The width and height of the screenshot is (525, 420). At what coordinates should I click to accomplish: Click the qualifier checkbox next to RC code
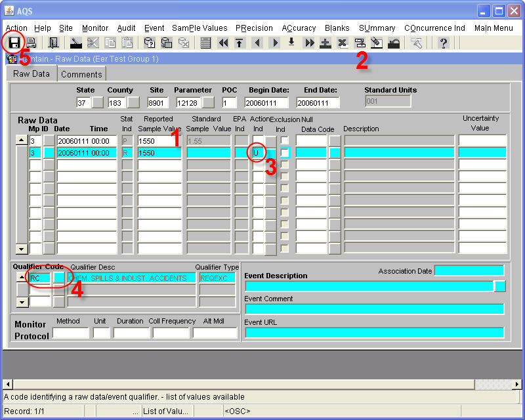pos(58,278)
